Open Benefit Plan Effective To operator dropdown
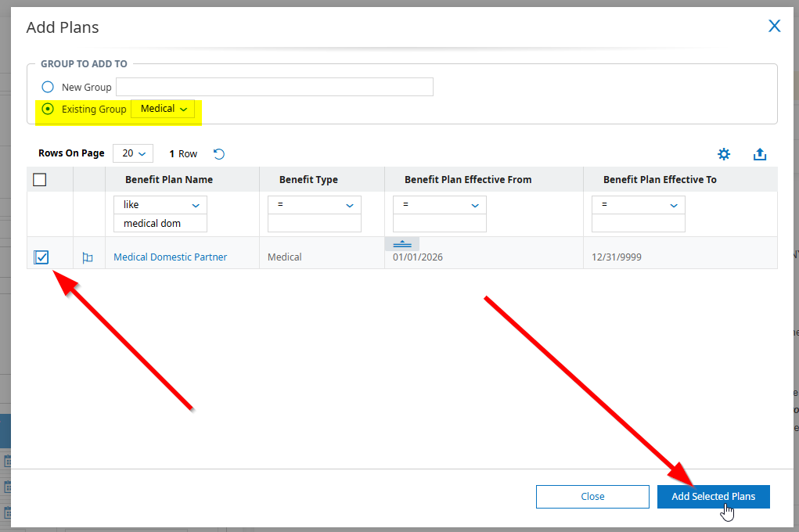Image resolution: width=799 pixels, height=532 pixels. (x=638, y=205)
